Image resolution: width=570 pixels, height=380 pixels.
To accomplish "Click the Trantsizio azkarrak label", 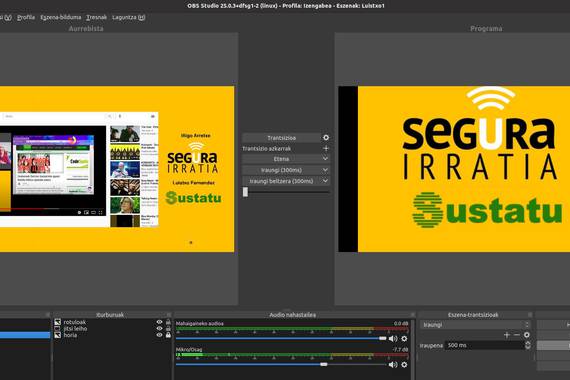I will point(266,148).
